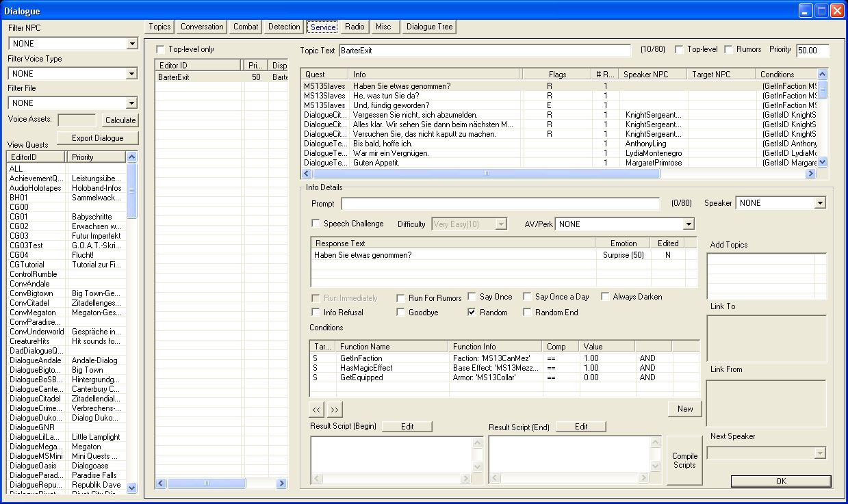Screen dimensions: 848x504
Task: Select the 'Bis bald, hoffe ich.' row
Action: (x=560, y=144)
